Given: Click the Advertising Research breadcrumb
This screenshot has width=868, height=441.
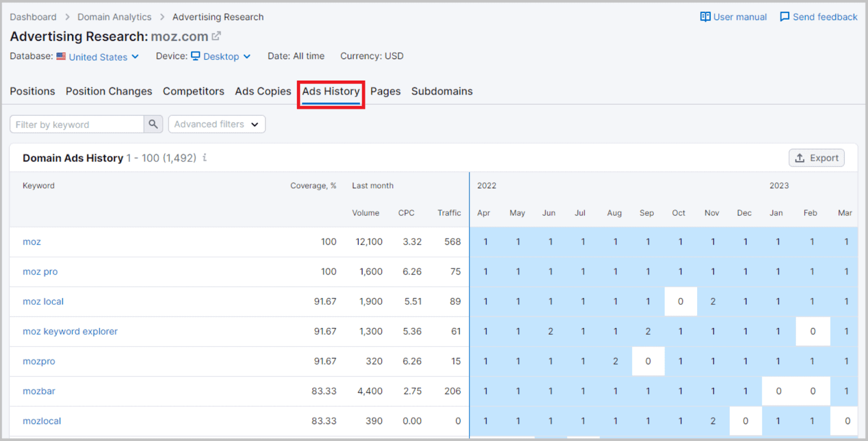Looking at the screenshot, I should [x=218, y=17].
